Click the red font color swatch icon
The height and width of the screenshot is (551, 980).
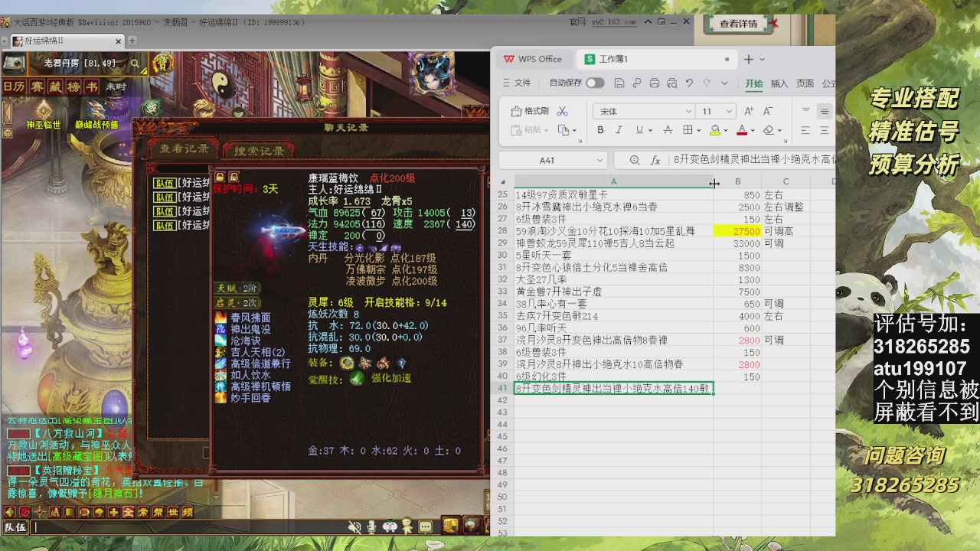click(x=741, y=130)
